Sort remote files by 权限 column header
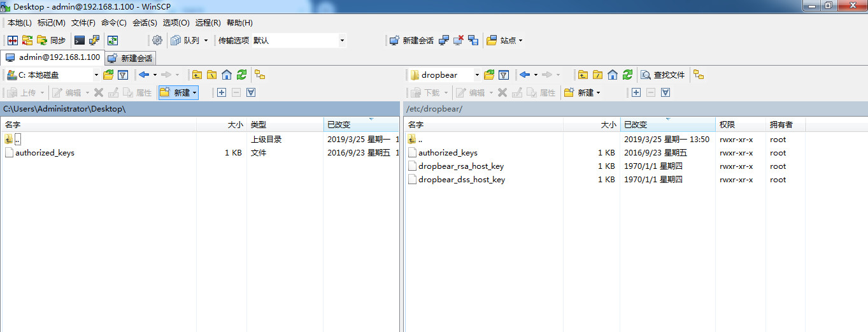Screen dimensions: 868x332 [727, 125]
